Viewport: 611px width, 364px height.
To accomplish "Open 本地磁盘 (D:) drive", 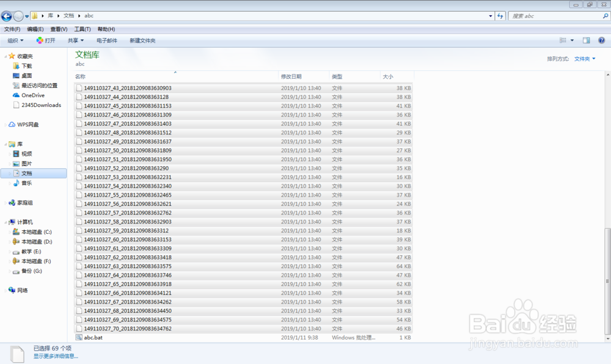I will click(36, 241).
